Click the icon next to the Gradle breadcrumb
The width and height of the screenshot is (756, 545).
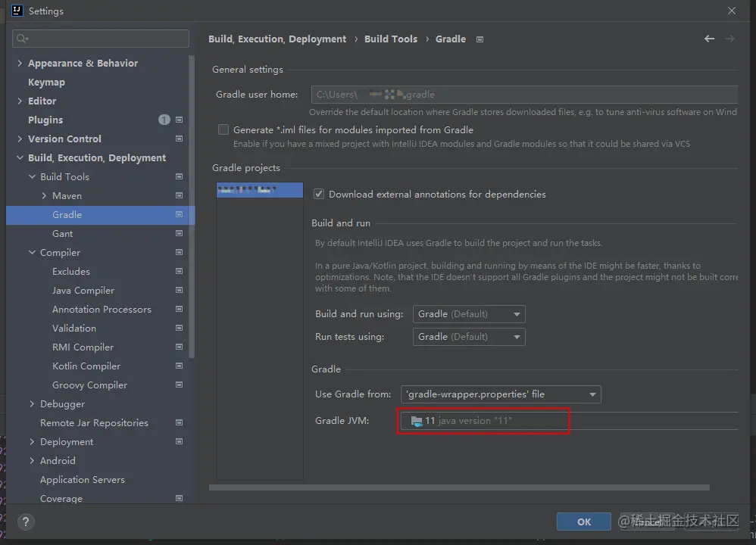coord(480,39)
